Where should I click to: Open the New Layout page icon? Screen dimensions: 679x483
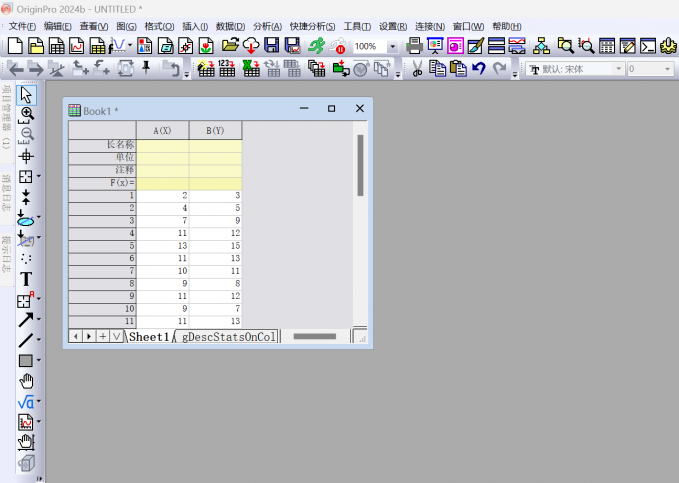click(144, 46)
